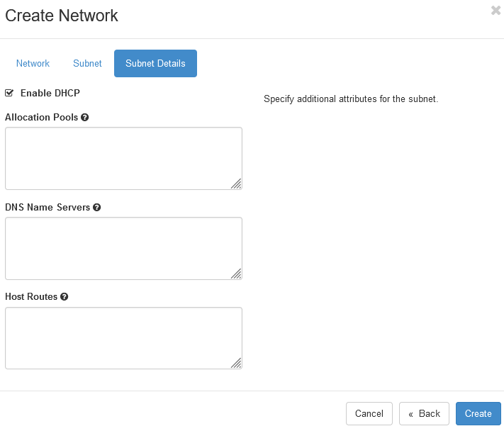Click the subnet attributes help text

[351, 99]
